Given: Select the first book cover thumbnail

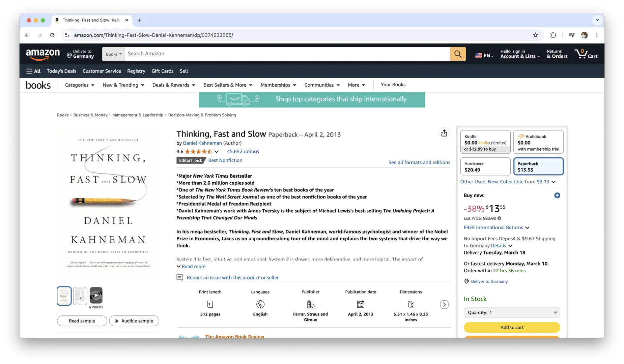Looking at the screenshot, I should pos(64,296).
